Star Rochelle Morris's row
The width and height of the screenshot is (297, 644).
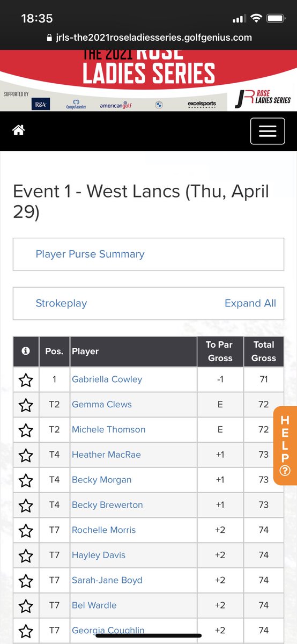point(26,530)
